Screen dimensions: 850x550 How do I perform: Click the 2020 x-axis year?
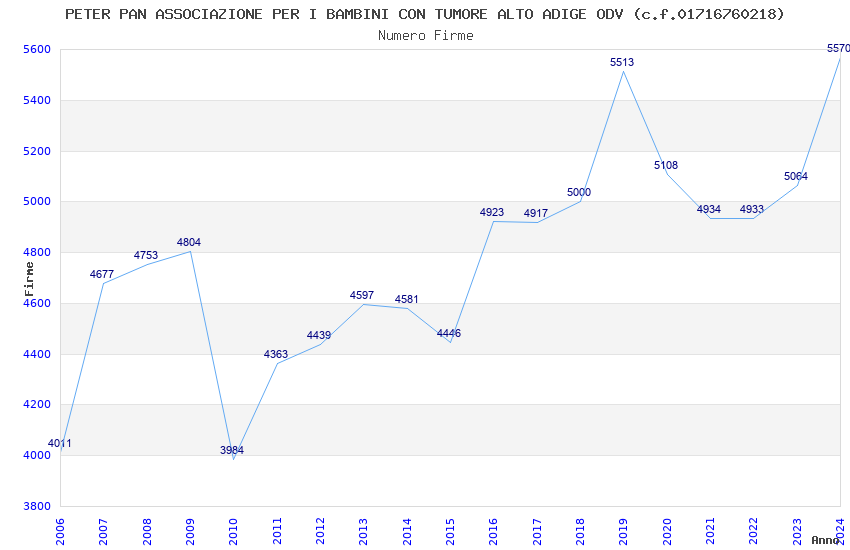667,532
